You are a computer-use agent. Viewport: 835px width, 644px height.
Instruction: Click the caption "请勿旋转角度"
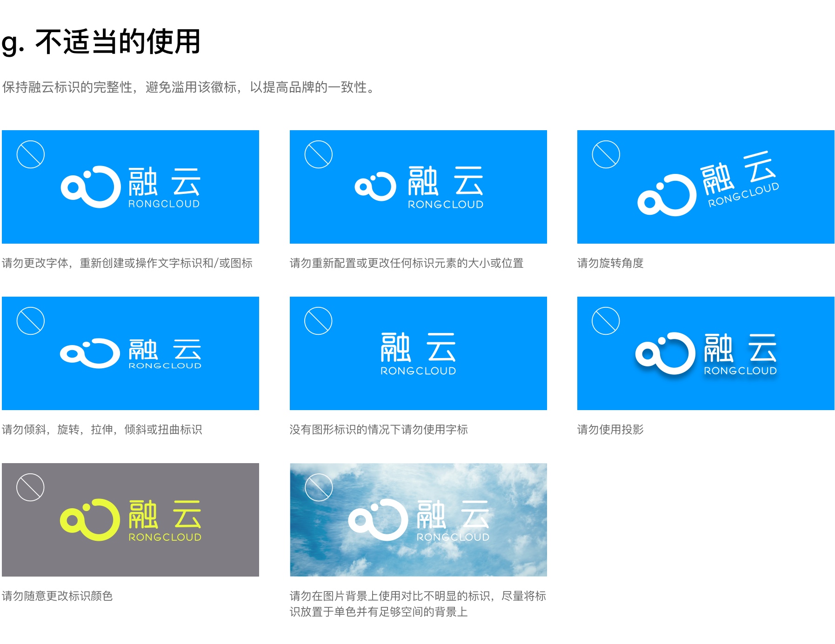pos(610,263)
